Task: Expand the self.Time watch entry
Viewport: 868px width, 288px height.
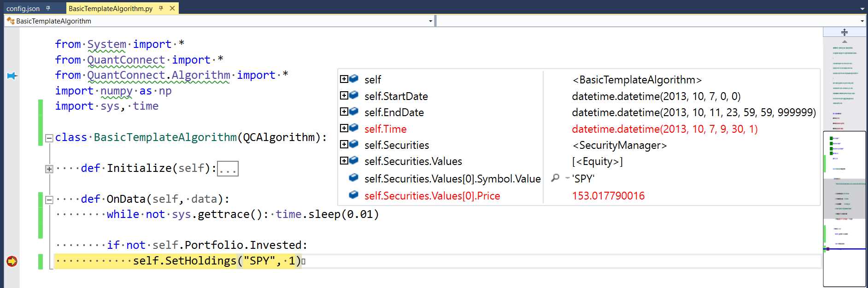Action: 344,128
